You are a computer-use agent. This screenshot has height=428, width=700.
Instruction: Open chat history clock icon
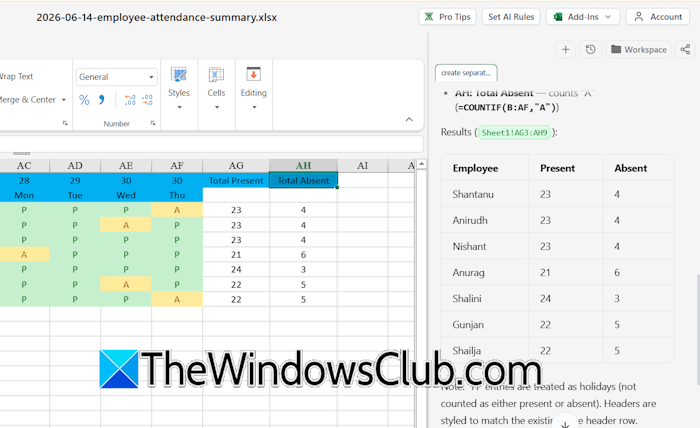click(x=590, y=50)
